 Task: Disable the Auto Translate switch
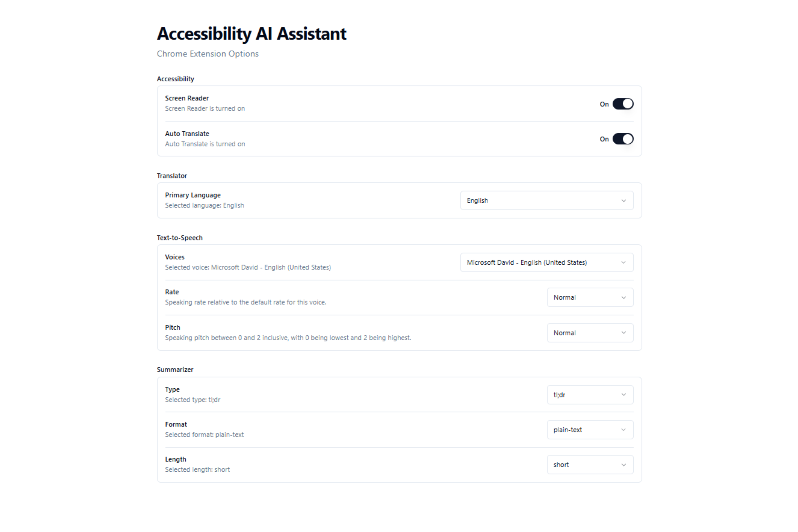pos(623,139)
